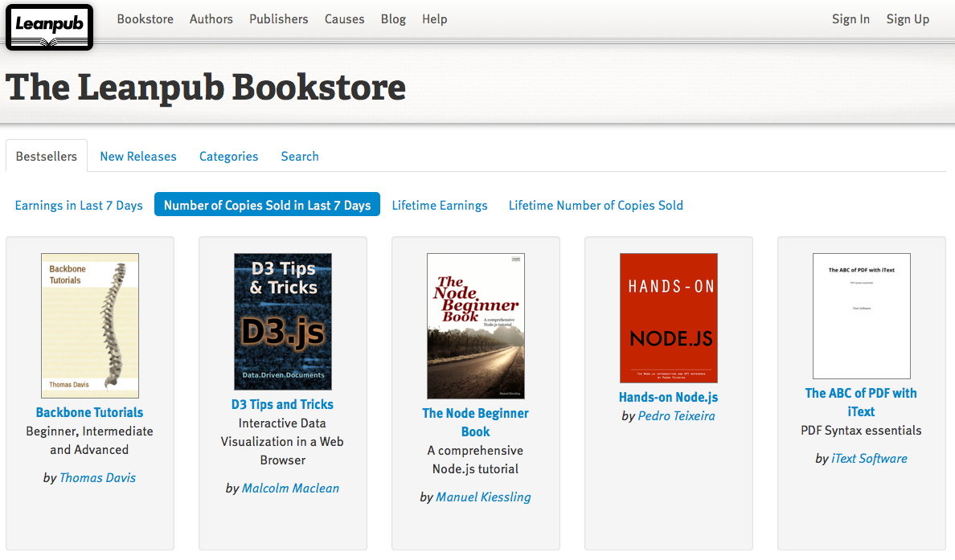This screenshot has width=955, height=560.
Task: Click the Sign Up link
Action: 908,19
